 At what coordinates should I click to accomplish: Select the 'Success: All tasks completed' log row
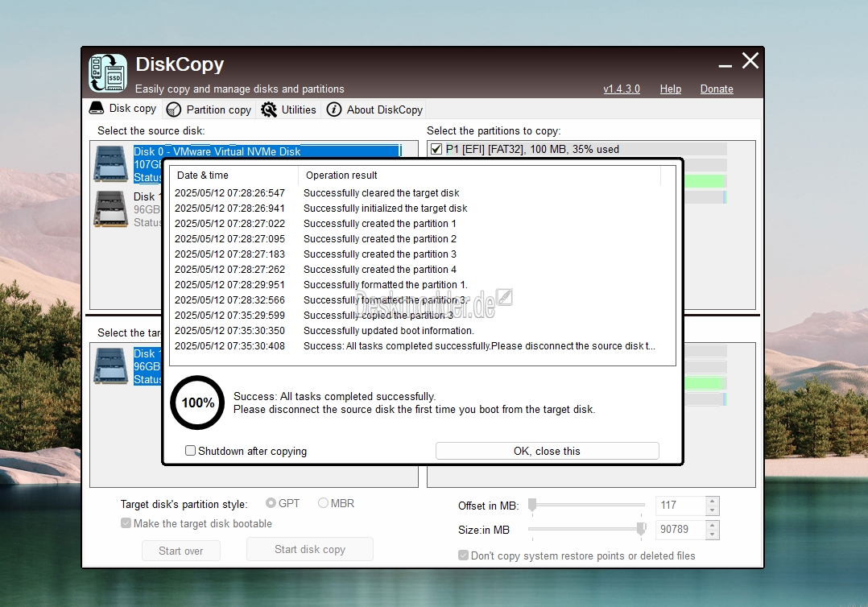[x=414, y=346]
